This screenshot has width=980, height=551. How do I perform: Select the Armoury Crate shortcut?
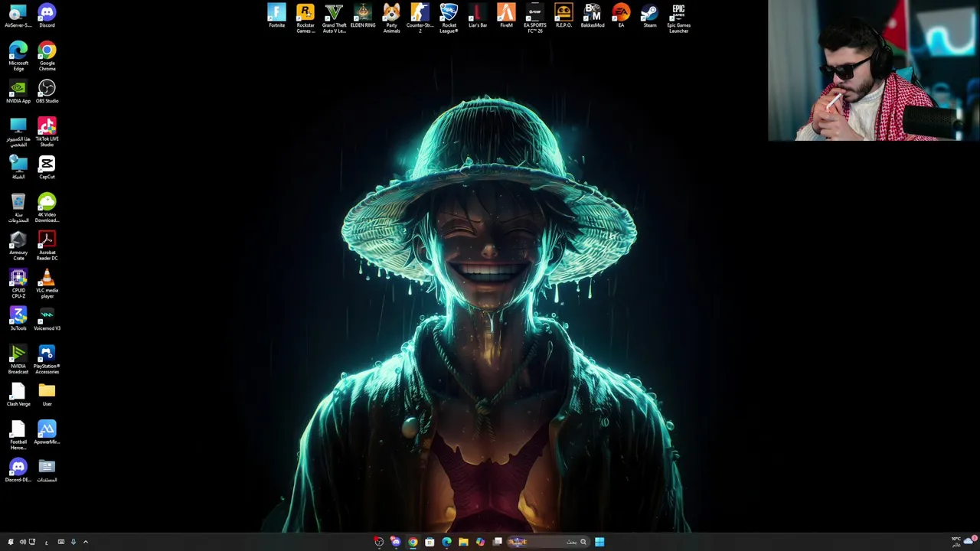pyautogui.click(x=18, y=246)
